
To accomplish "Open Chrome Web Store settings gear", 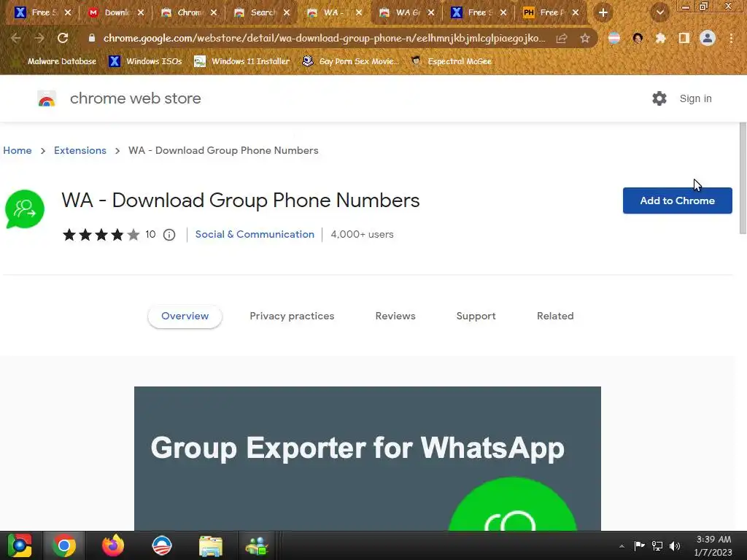I will (659, 98).
